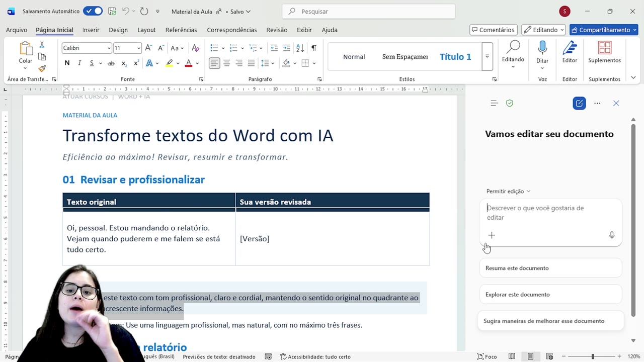Switch to the Inserir tab
The width and height of the screenshot is (644, 362).
91,30
